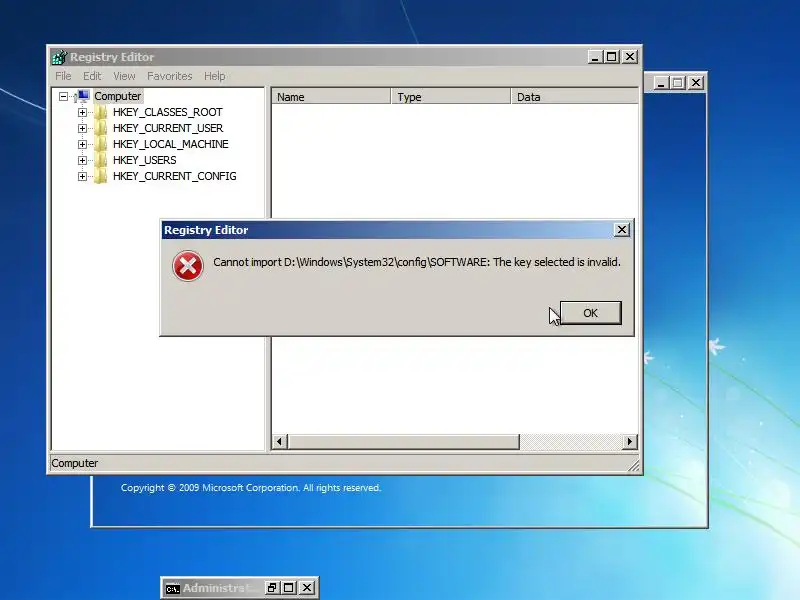The width and height of the screenshot is (800, 600).
Task: Close the main Registry Editor window
Action: click(630, 57)
